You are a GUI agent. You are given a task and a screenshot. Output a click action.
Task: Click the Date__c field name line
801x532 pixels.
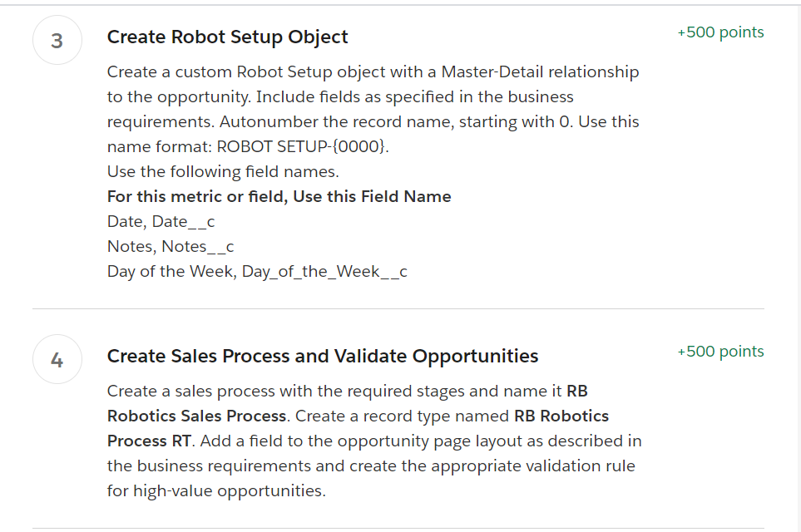[x=161, y=222]
